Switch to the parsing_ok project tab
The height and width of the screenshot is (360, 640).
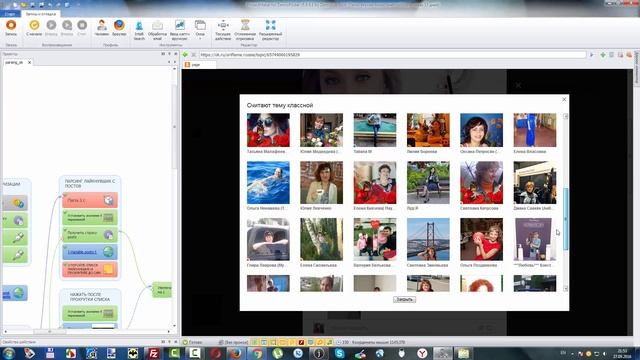pos(15,62)
